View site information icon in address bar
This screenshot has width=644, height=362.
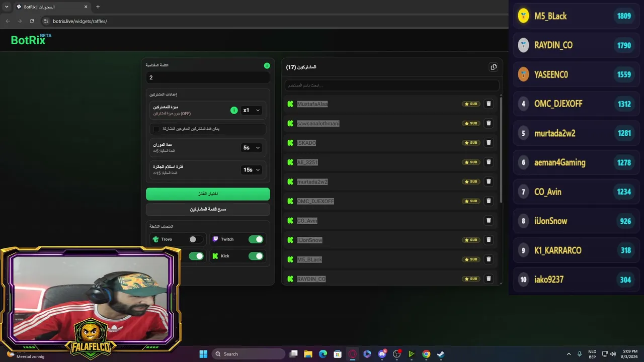[46, 21]
